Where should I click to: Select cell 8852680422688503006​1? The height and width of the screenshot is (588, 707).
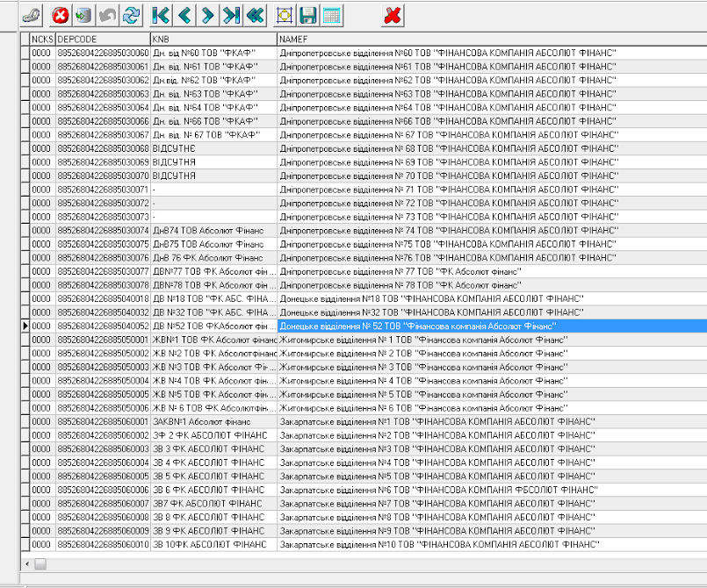pyautogui.click(x=104, y=67)
